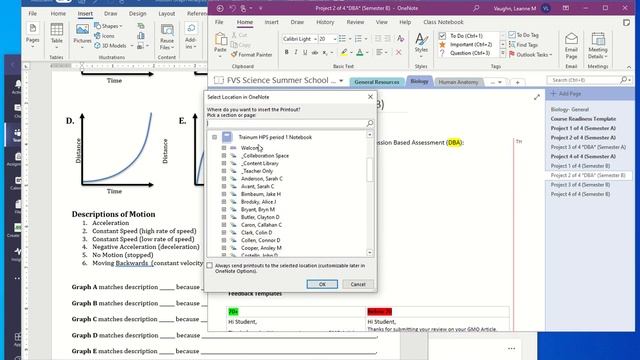
Task: Click the undo icon in OneNote title bar
Action: [x=232, y=8]
